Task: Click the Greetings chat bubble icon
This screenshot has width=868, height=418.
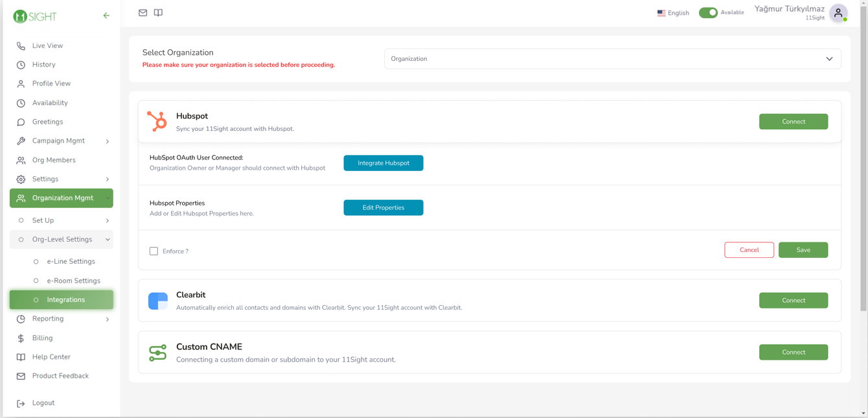Action: point(21,122)
